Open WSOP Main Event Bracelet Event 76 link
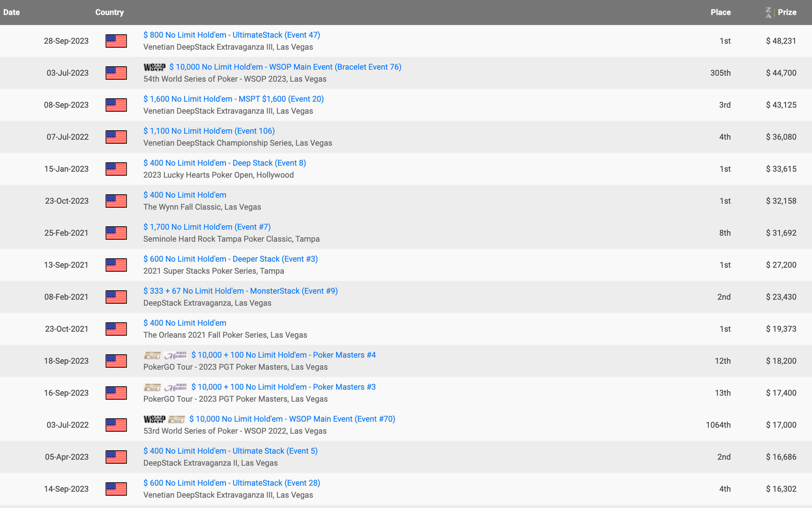 [285, 67]
